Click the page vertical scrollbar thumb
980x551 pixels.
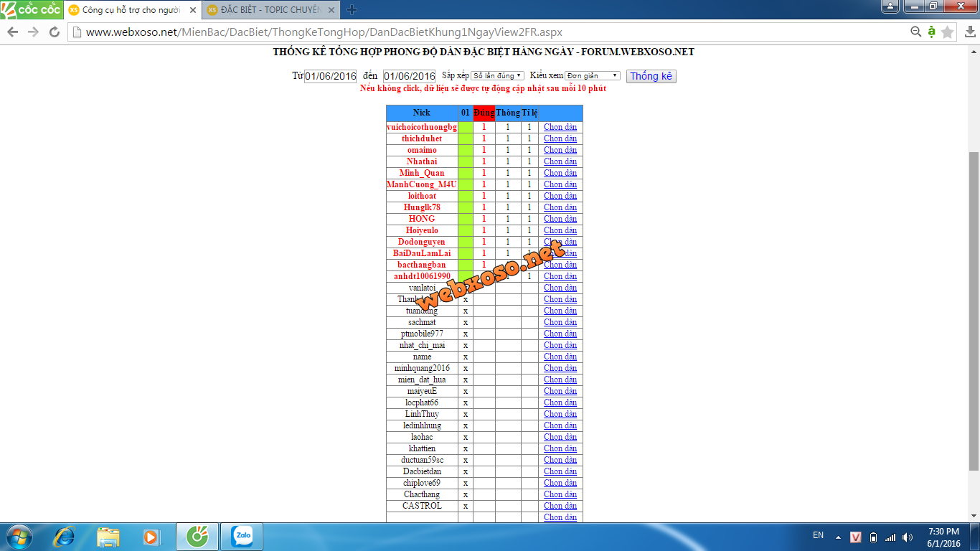[x=974, y=311]
